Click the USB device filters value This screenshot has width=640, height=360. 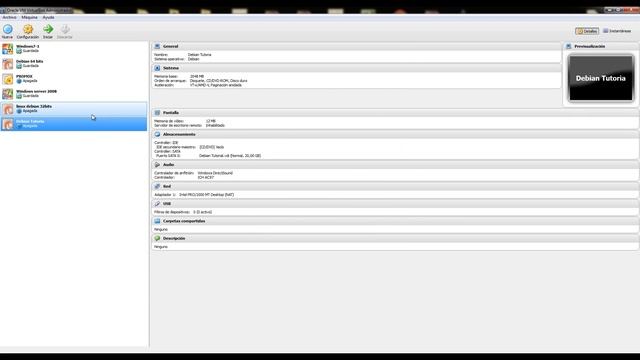point(202,212)
